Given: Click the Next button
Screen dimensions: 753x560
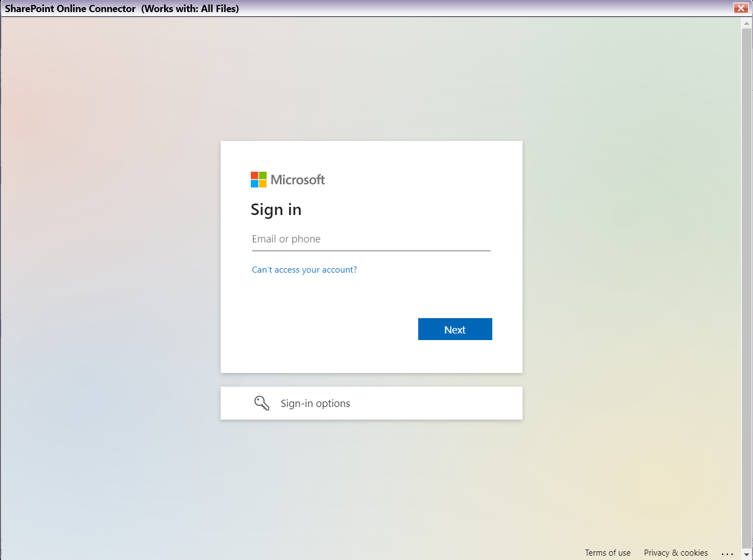Looking at the screenshot, I should (x=455, y=329).
